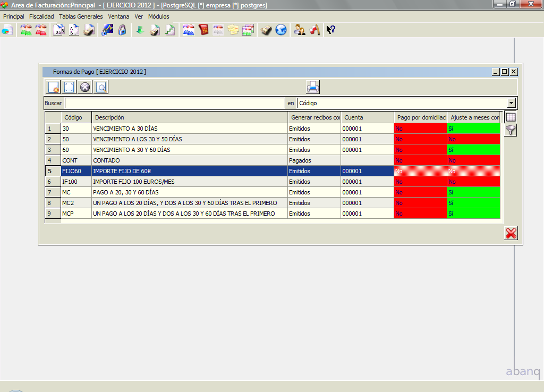Click the yellow sticky notes toolbar icon
The width and height of the screenshot is (544, 392).
(x=233, y=30)
